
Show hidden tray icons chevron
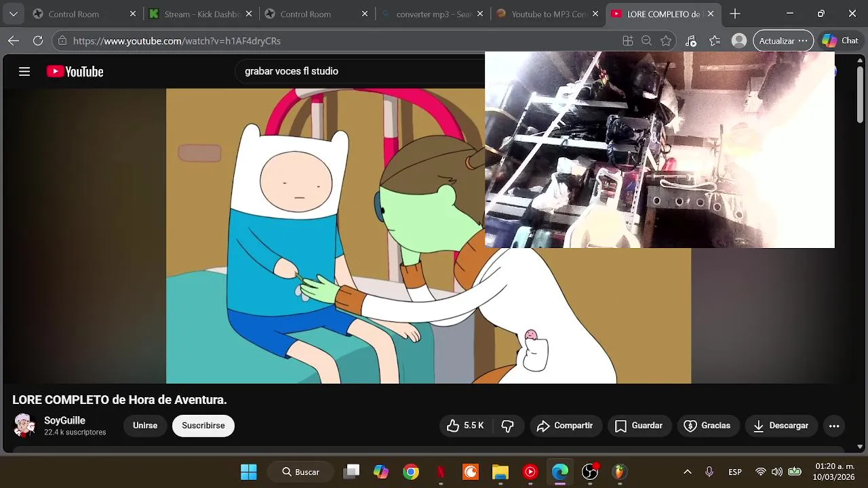point(687,472)
